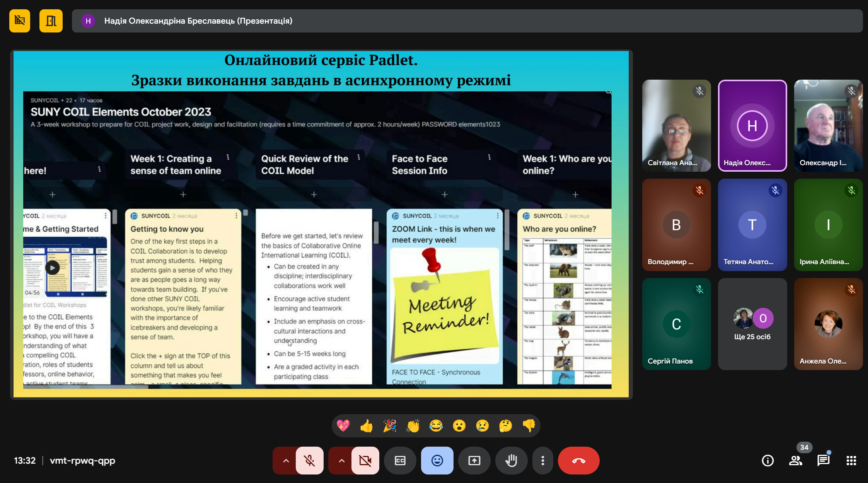Click plus under the 'here!' column
This screenshot has width=868, height=483.
point(52,195)
